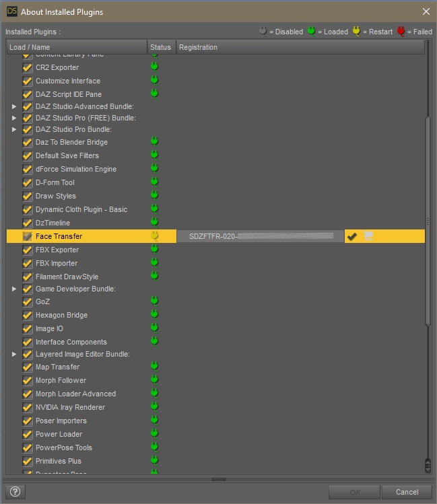Select the D-Form Tool row text
The height and width of the screenshot is (504, 437).
coord(55,182)
